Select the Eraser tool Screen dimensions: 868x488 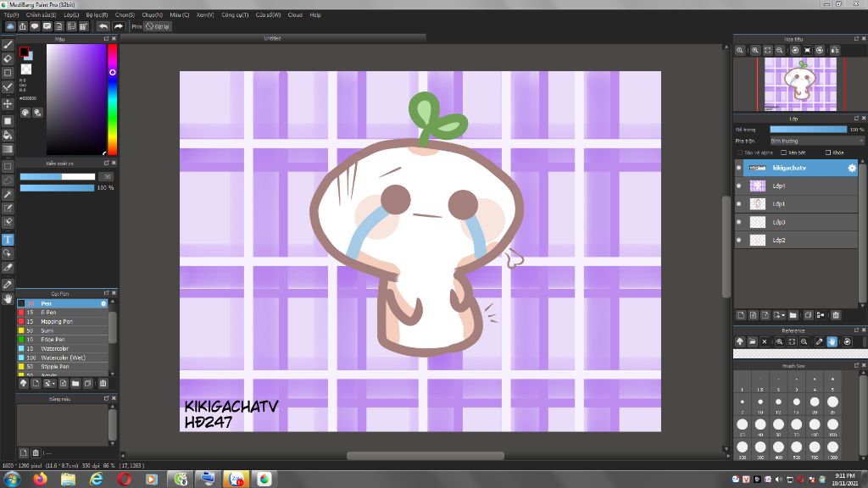coord(8,58)
